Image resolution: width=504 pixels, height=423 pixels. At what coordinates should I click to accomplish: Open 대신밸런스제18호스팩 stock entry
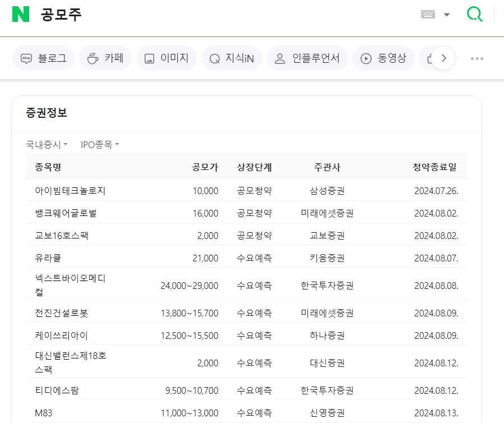71,362
